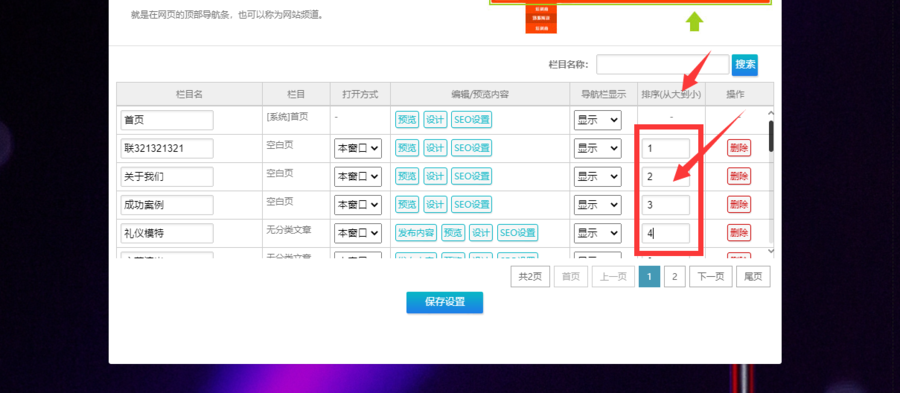The image size is (900, 393).
Task: Click 设计 in the 关于我们 row
Action: [x=435, y=176]
